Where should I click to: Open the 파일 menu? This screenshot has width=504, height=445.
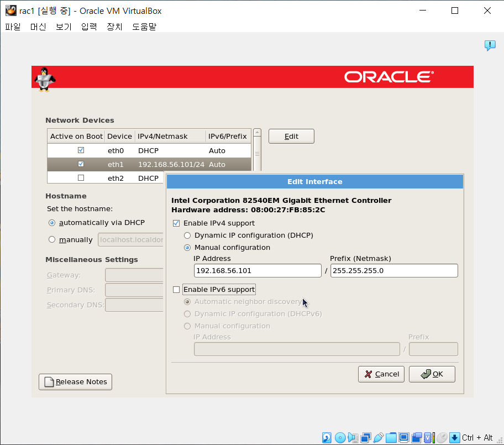pos(13,27)
